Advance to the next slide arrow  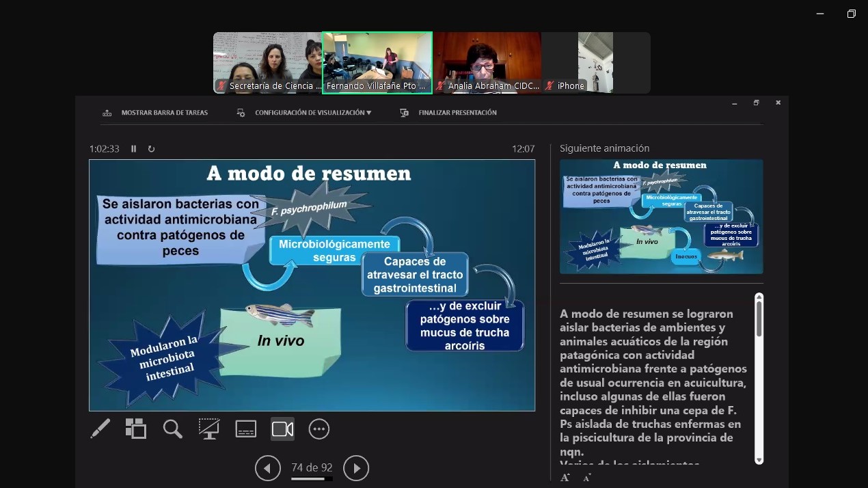coord(356,468)
